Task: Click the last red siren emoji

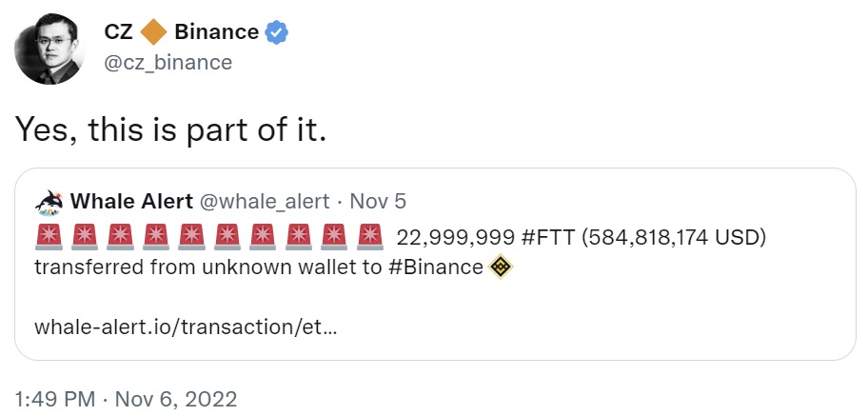Action: pos(369,235)
